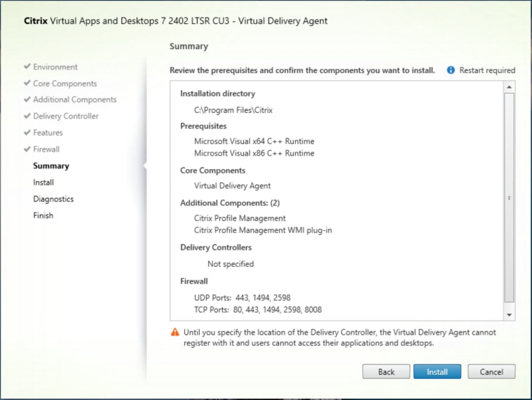The image size is (532, 400).
Task: Click the 'Summary' page title
Action: click(x=189, y=46)
